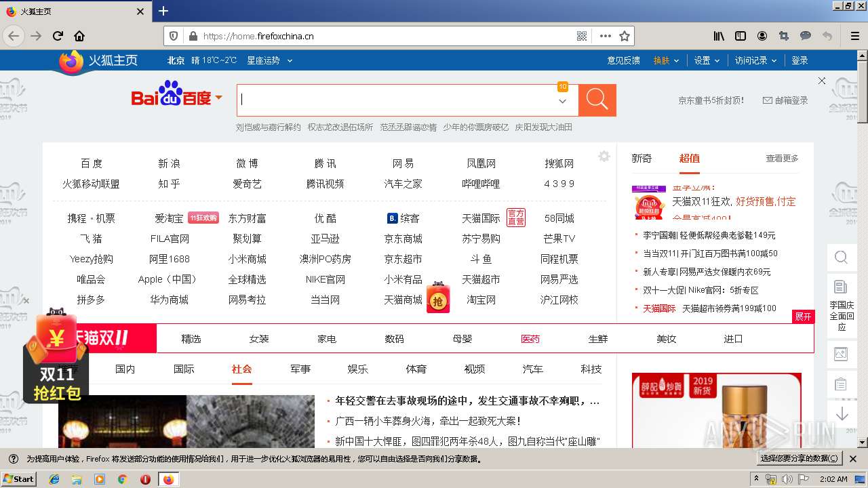The image size is (868, 488).
Task: Open a new tab with plus button
Action: click(x=163, y=11)
